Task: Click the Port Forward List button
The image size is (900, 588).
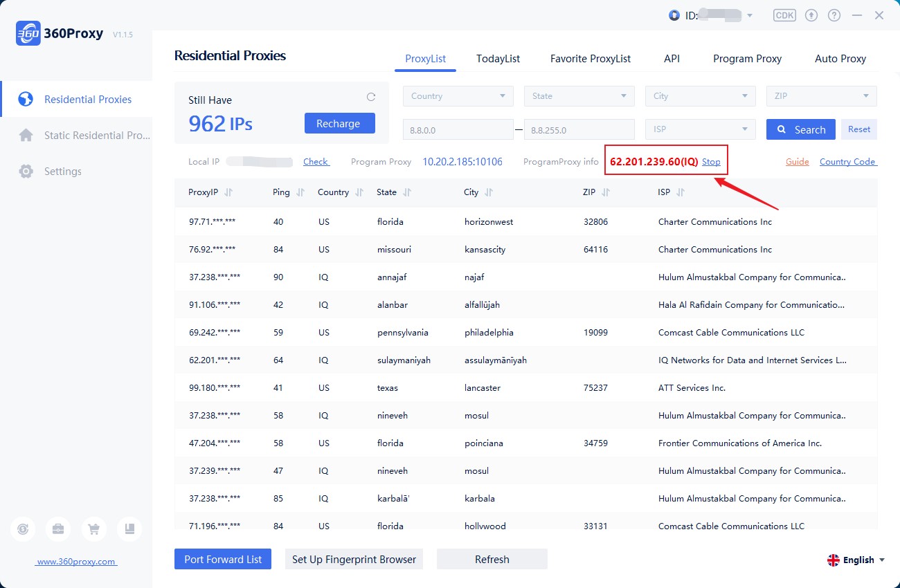Action: (223, 559)
